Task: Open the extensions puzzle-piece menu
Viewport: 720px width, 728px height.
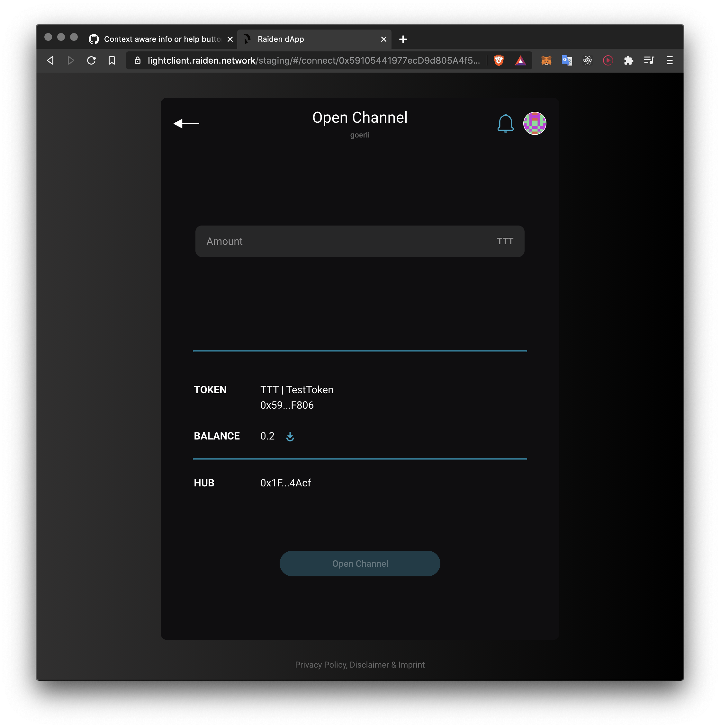Action: coord(628,60)
